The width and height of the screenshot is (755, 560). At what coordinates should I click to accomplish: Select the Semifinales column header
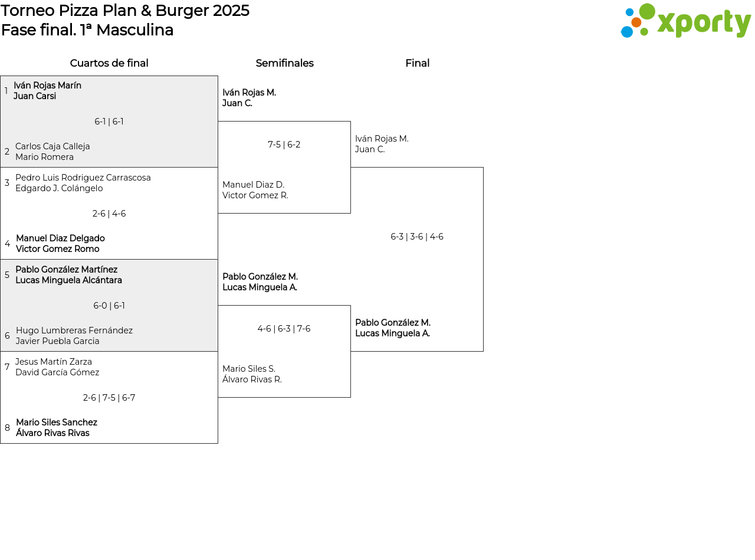(x=284, y=63)
